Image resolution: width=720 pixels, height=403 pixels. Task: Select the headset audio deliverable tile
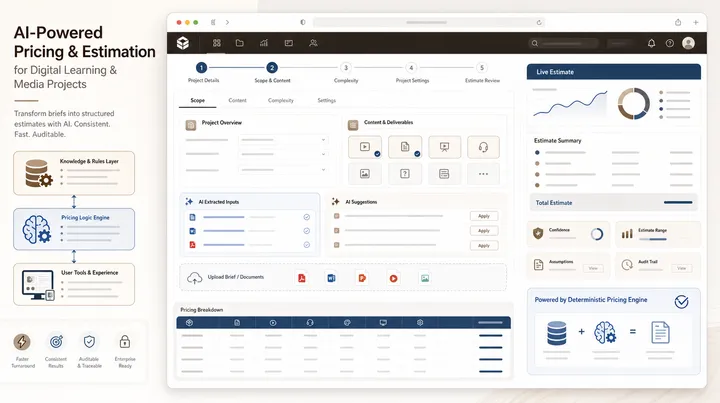[483, 147]
